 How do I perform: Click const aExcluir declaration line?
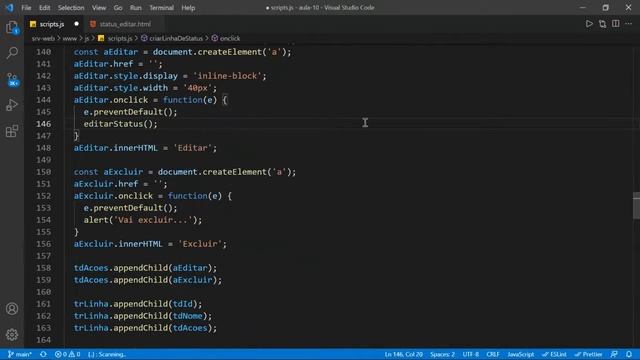tap(185, 172)
